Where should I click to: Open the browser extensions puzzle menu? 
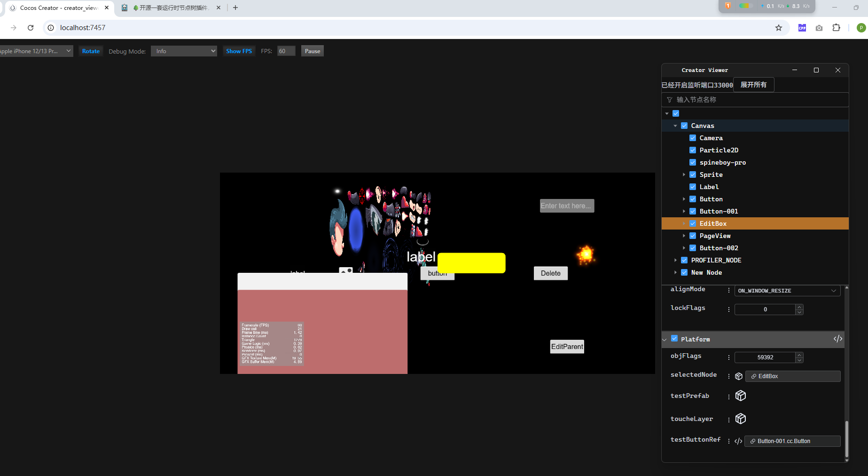pyautogui.click(x=836, y=28)
